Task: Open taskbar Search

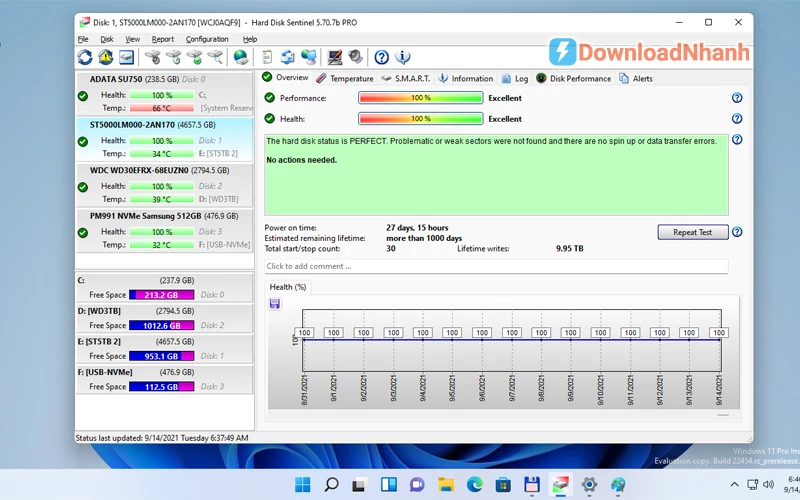Action: click(331, 484)
